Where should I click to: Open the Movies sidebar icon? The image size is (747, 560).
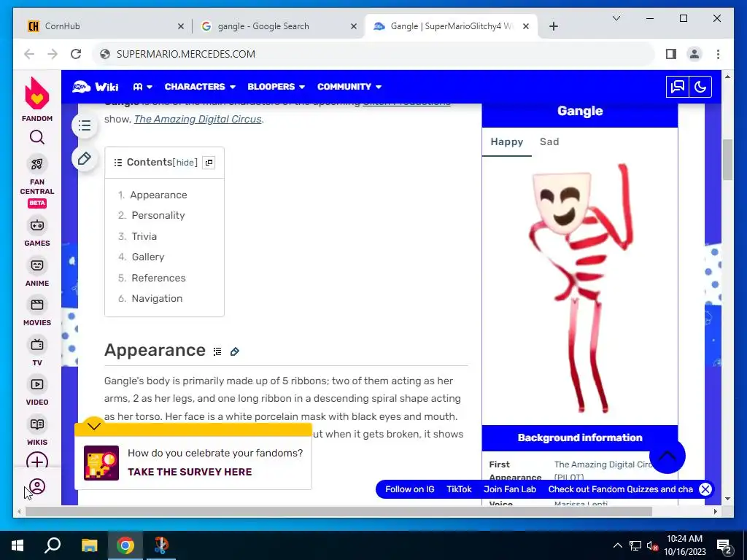(x=37, y=305)
